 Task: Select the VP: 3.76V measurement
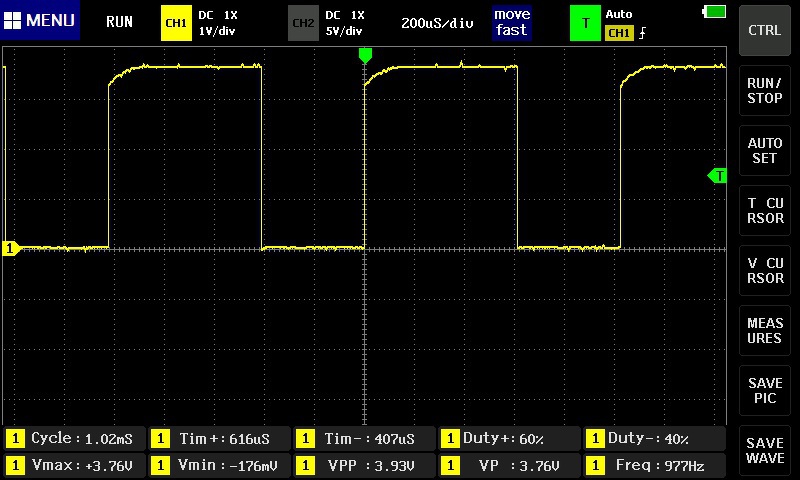pyautogui.click(x=509, y=465)
